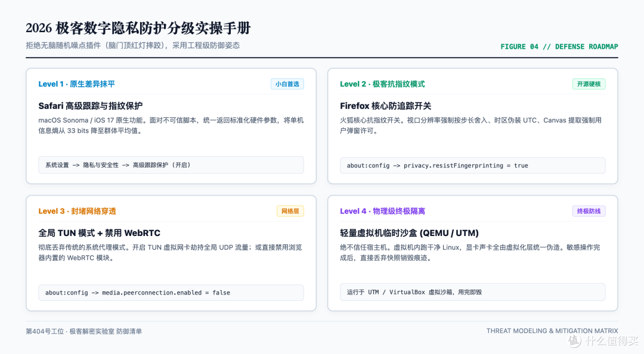Select the Level 4 · 物理级终极隔离 heading
The width and height of the screenshot is (644, 354).
coord(382,211)
